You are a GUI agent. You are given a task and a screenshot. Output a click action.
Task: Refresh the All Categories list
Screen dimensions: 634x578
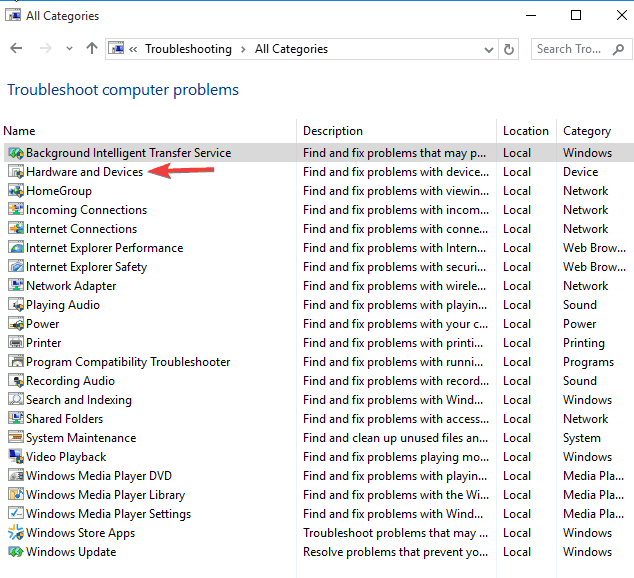509,49
